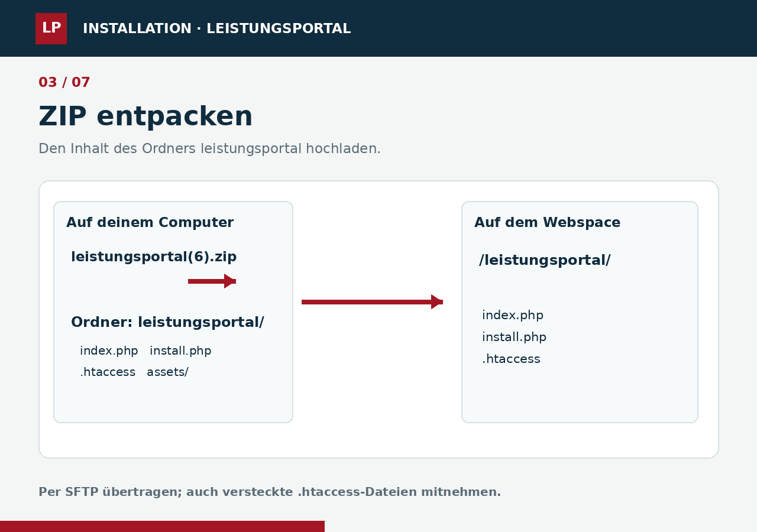Click the assets/ folder entry
The height and width of the screenshot is (532, 757).
(167, 372)
